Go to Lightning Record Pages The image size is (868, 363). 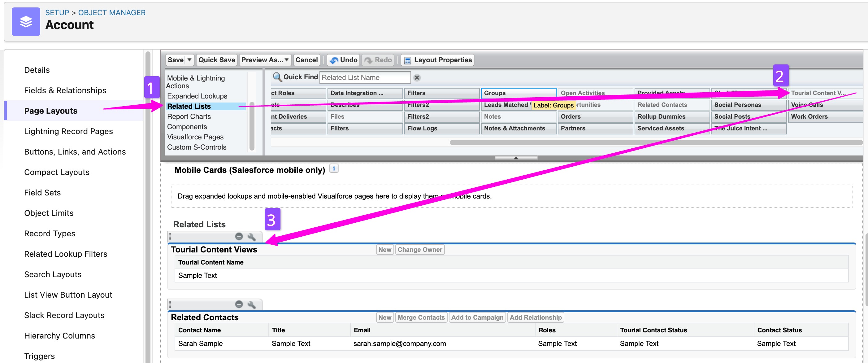pos(68,131)
